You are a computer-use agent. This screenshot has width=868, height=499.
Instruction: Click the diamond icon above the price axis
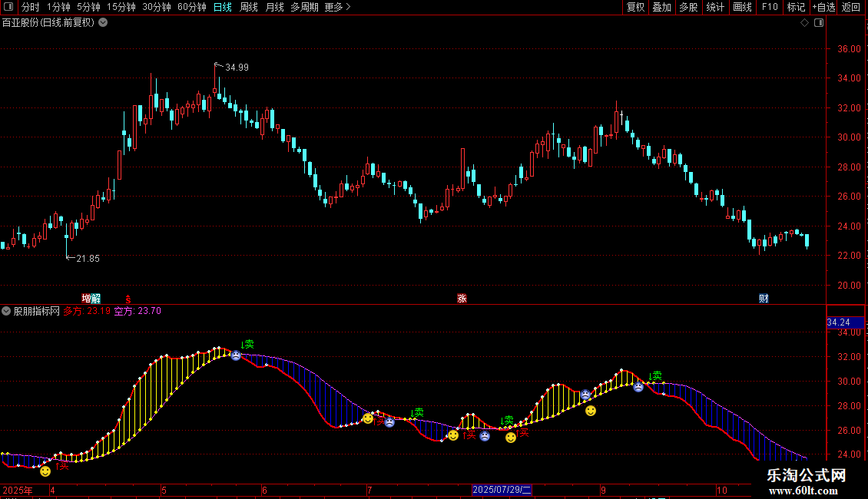(804, 23)
